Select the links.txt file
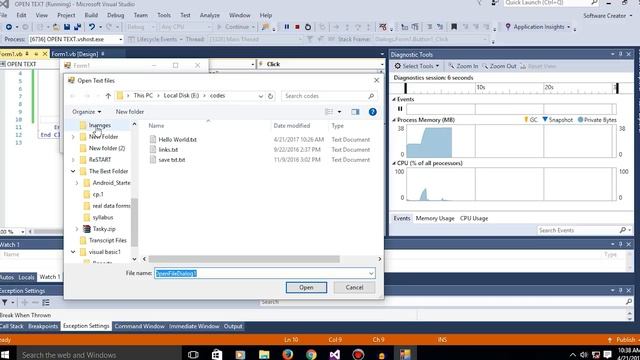This screenshot has height=360, width=640. tap(168, 150)
